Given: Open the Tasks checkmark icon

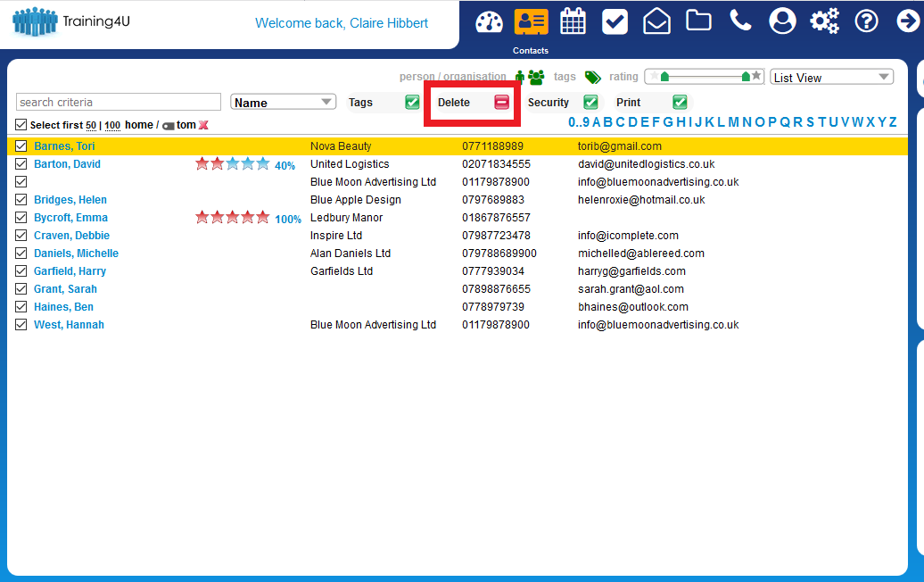Looking at the screenshot, I should (x=615, y=21).
